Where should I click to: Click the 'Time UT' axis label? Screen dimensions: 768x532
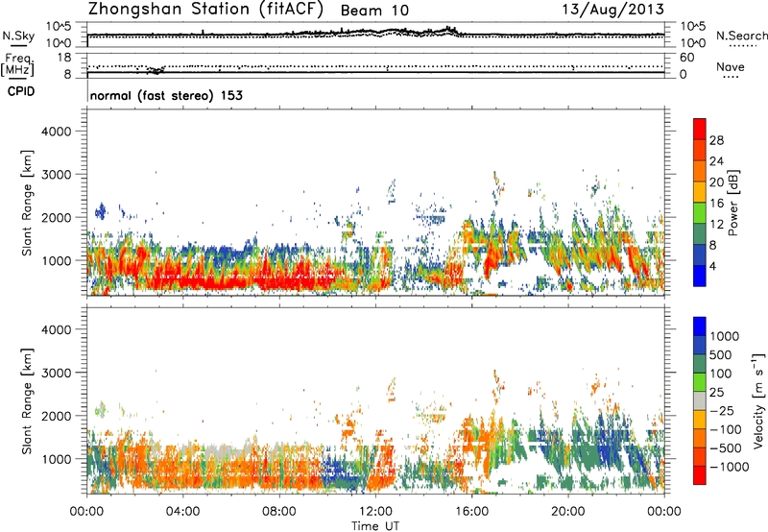375,526
